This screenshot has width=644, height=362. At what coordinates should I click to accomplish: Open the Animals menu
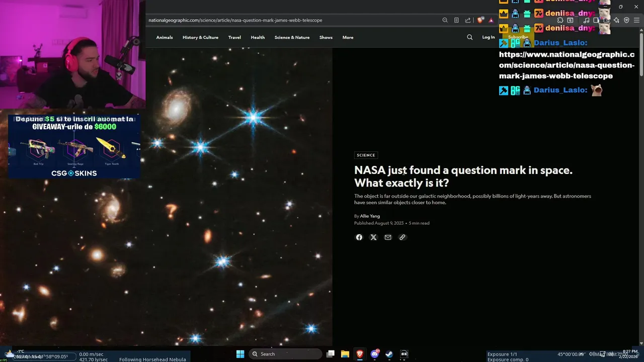tap(165, 37)
